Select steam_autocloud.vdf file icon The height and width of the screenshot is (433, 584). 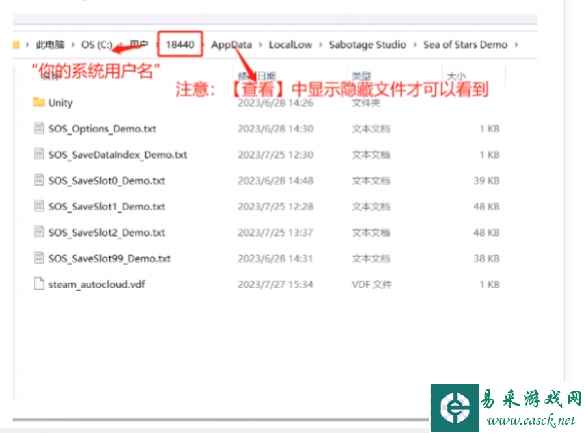(x=39, y=284)
